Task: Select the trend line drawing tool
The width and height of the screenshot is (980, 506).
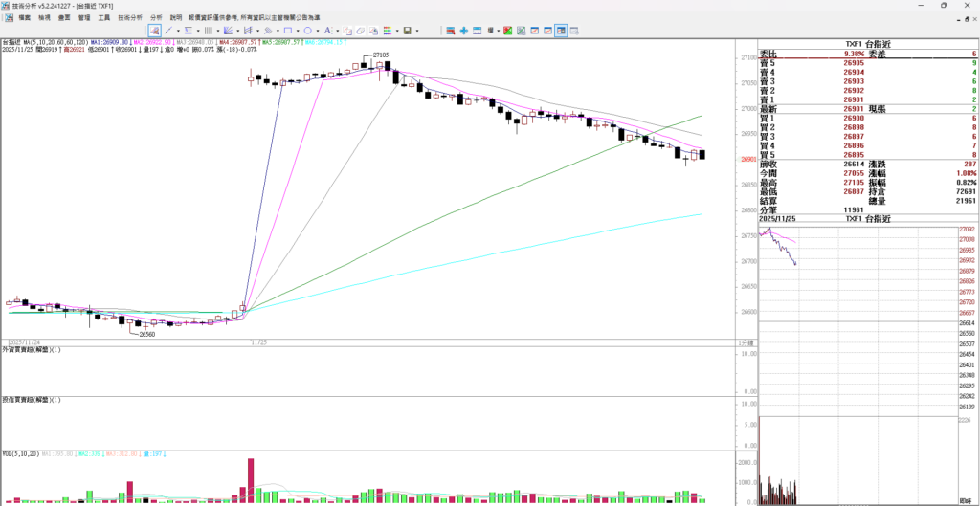Action: (x=168, y=31)
